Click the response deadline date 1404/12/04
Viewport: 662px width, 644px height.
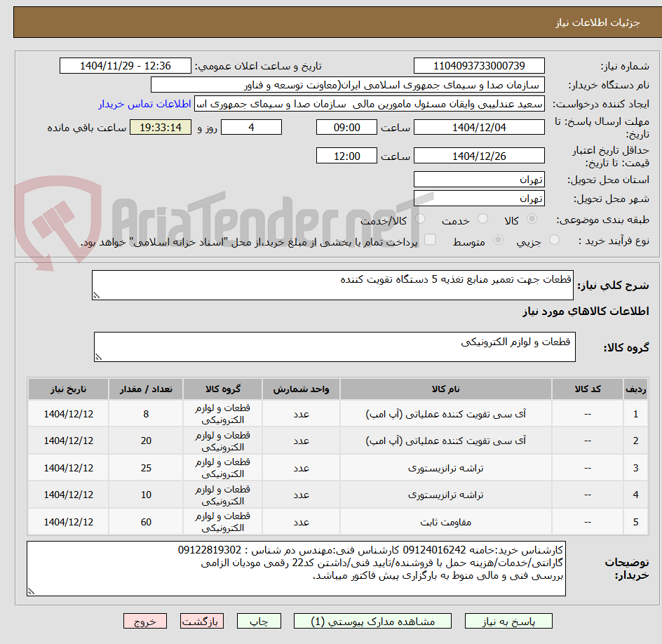tap(479, 127)
